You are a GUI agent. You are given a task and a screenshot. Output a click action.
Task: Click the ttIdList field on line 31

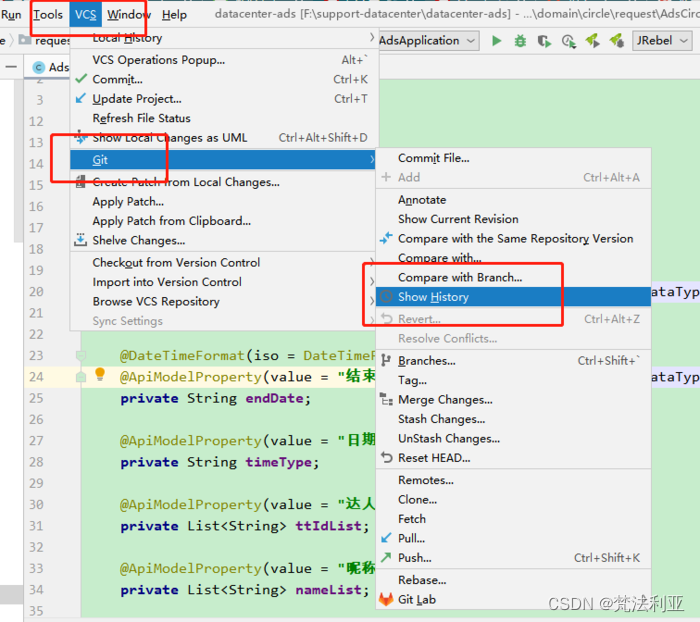pos(328,526)
